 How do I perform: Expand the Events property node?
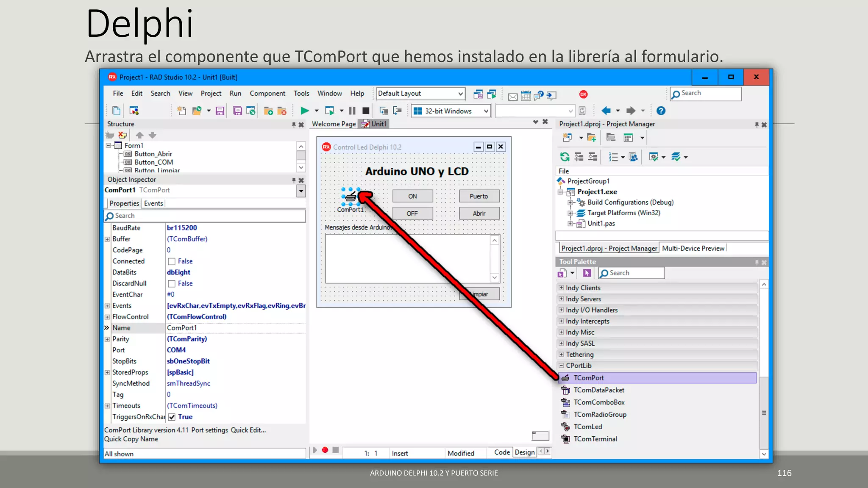point(107,306)
